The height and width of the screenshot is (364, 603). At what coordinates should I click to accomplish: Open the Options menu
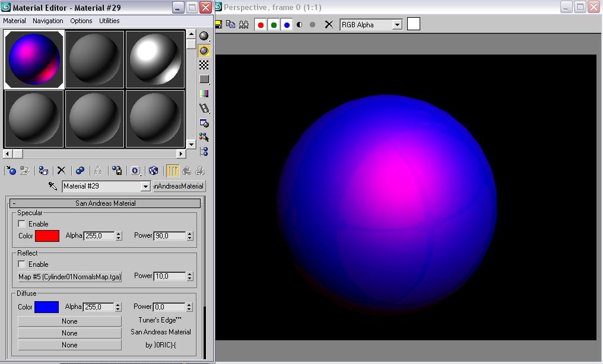(x=81, y=21)
